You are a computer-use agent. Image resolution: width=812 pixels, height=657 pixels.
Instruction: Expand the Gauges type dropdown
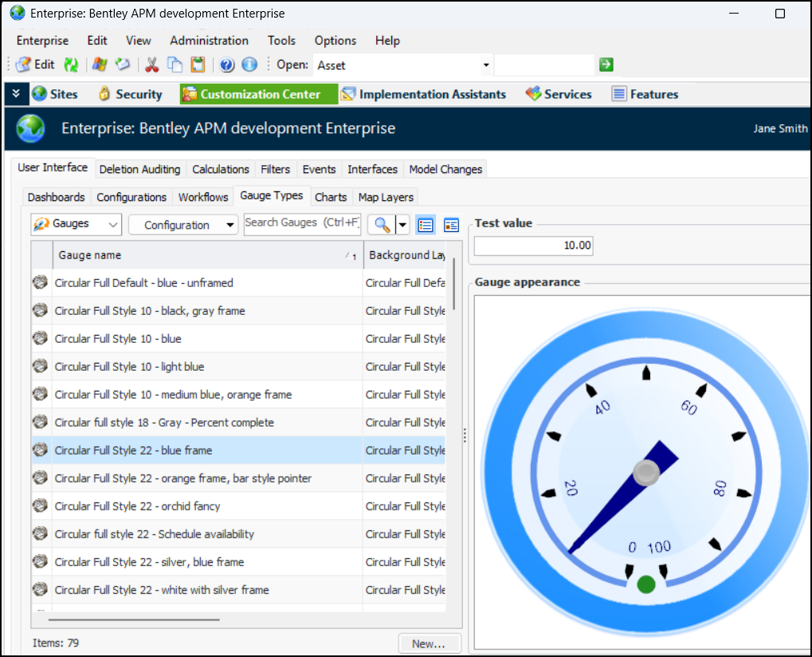tap(76, 225)
